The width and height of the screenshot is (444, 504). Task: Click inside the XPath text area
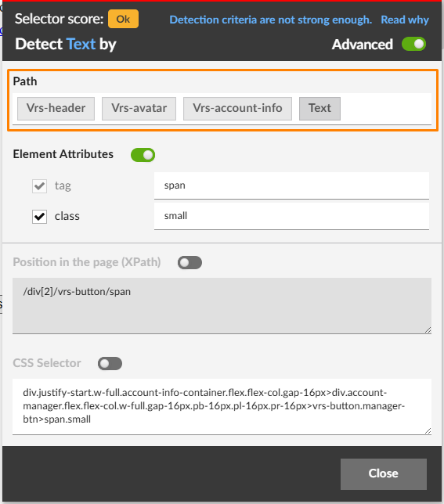point(222,306)
